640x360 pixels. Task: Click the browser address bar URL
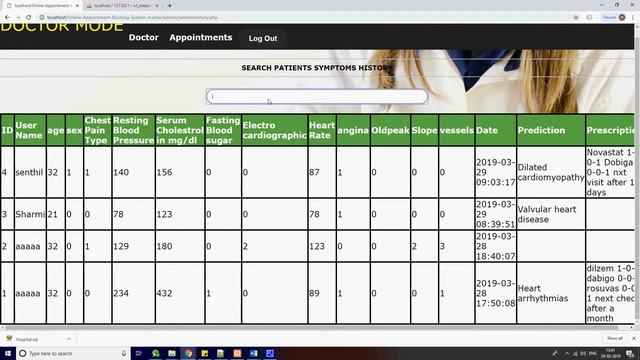click(x=132, y=18)
